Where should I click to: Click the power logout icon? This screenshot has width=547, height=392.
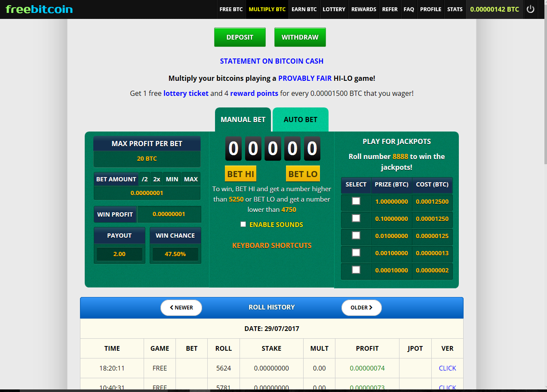click(530, 9)
